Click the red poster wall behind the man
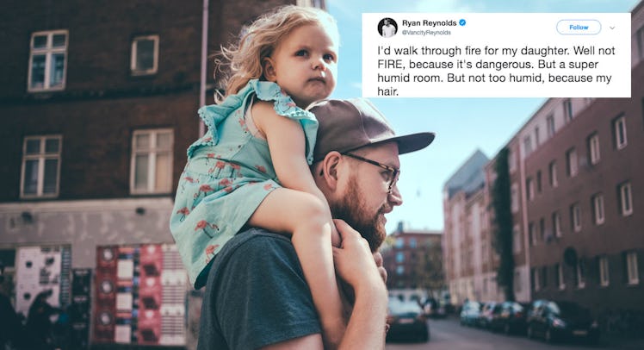Screen dimensions: 644x350 pyautogui.click(x=140, y=294)
